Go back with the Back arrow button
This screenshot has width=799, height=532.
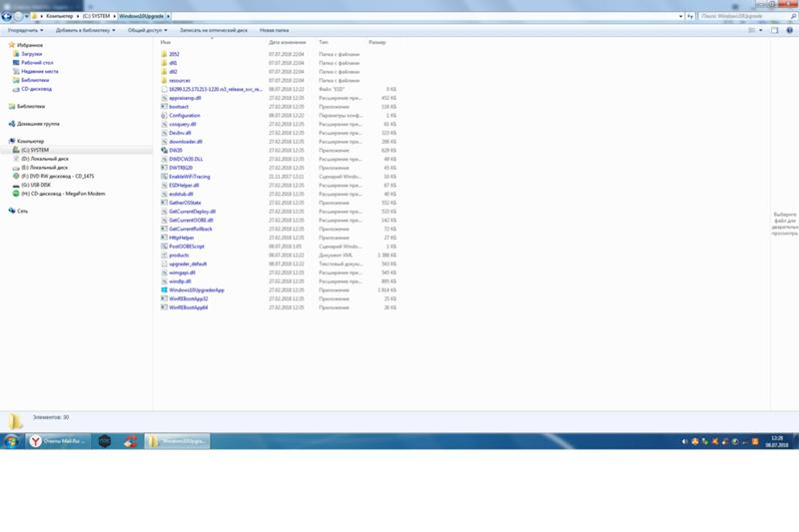(6, 16)
